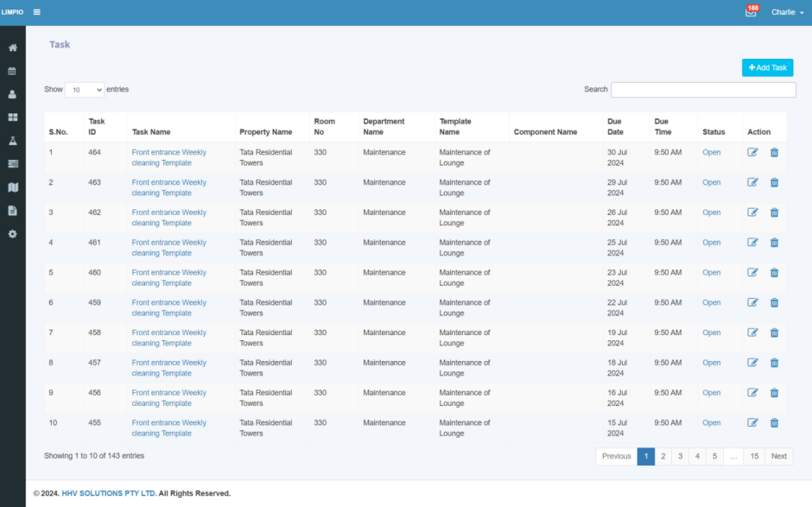Edit task 464
The width and height of the screenshot is (812, 507).
[x=752, y=152]
